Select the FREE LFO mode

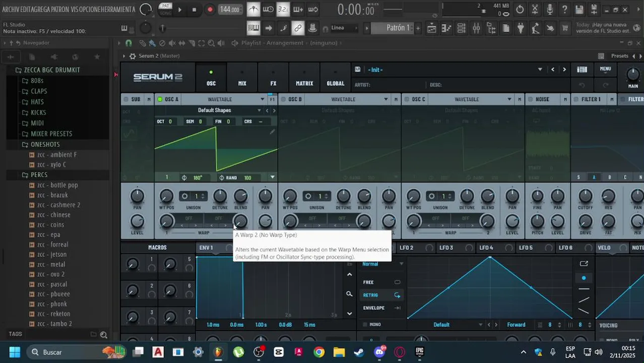pos(381,282)
